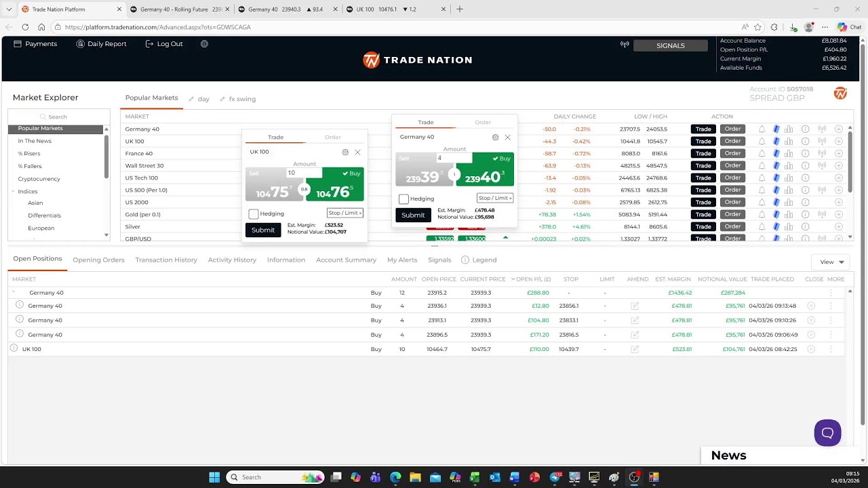868x488 pixels.
Task: Set alert bell for Gold (per 0.1)
Action: [762, 214]
